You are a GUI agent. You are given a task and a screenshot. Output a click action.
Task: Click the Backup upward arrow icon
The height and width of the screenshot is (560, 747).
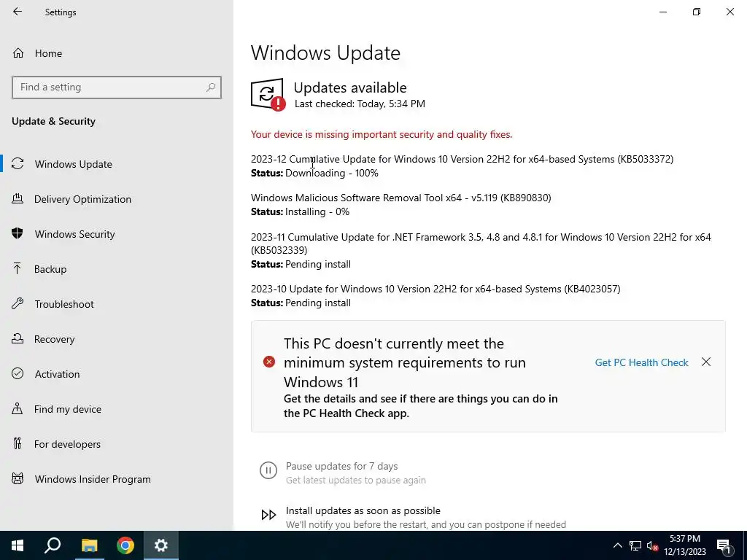18,268
